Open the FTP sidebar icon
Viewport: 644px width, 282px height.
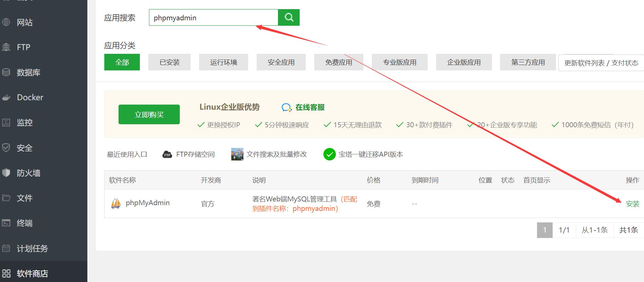[6, 47]
